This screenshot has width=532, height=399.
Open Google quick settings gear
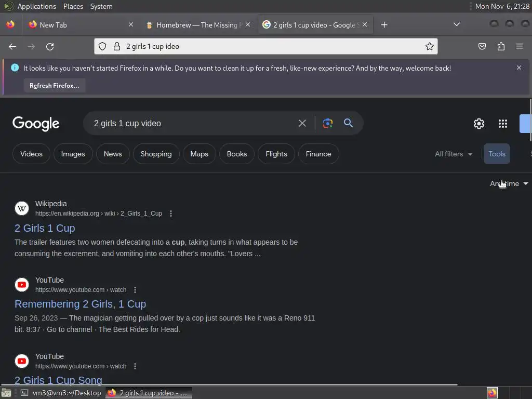[478, 124]
